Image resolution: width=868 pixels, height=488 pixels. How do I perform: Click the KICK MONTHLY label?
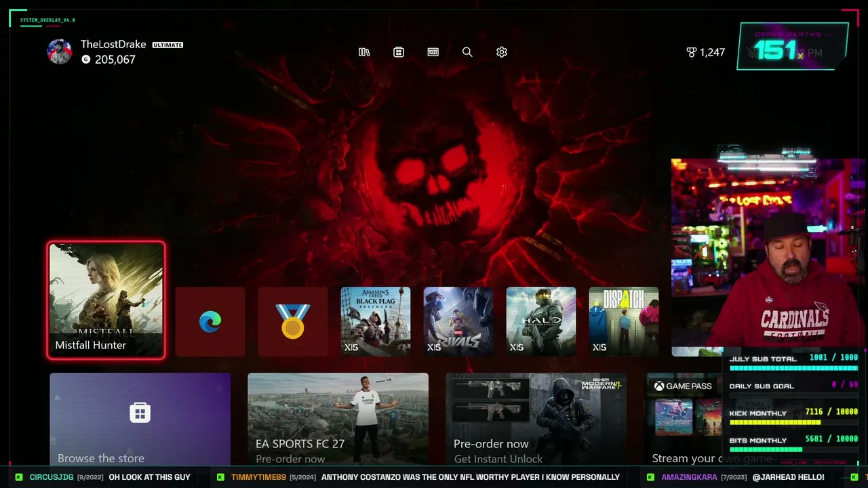[758, 413]
